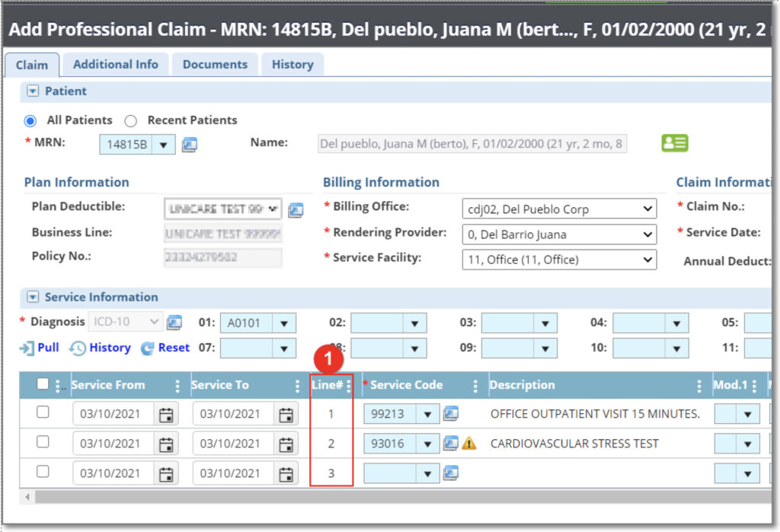Viewport: 780px width, 532px height.
Task: Check the first service line checkbox
Action: 43,413
